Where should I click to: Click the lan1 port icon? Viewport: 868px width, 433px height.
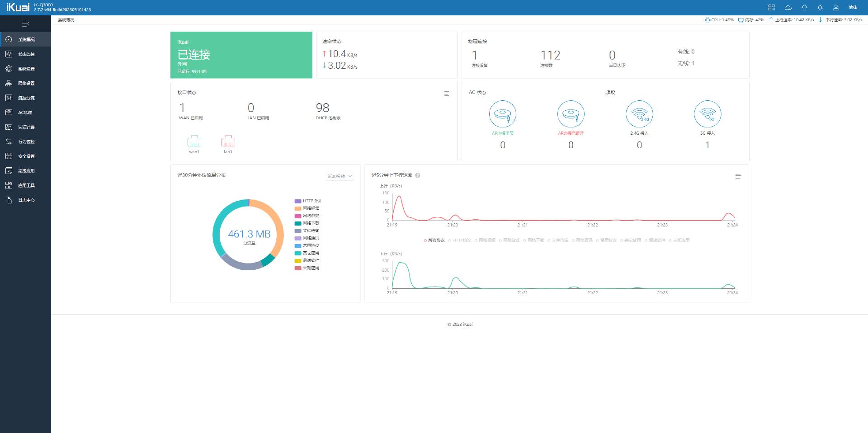point(228,141)
